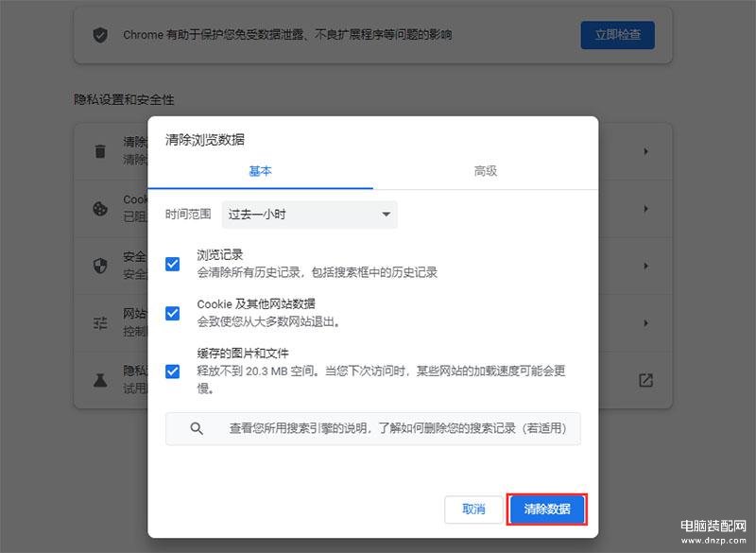
Task: Click the shield check icon in safety check card
Action: tap(100, 35)
